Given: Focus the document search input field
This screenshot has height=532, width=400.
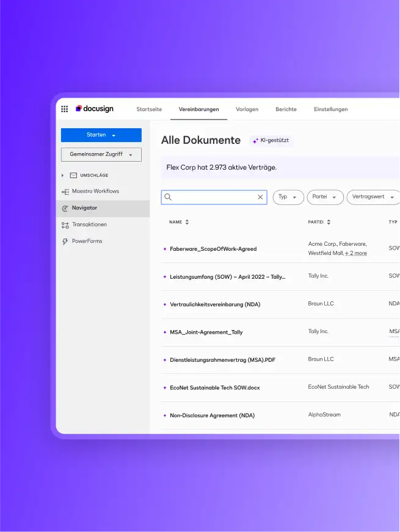Looking at the screenshot, I should 214,197.
